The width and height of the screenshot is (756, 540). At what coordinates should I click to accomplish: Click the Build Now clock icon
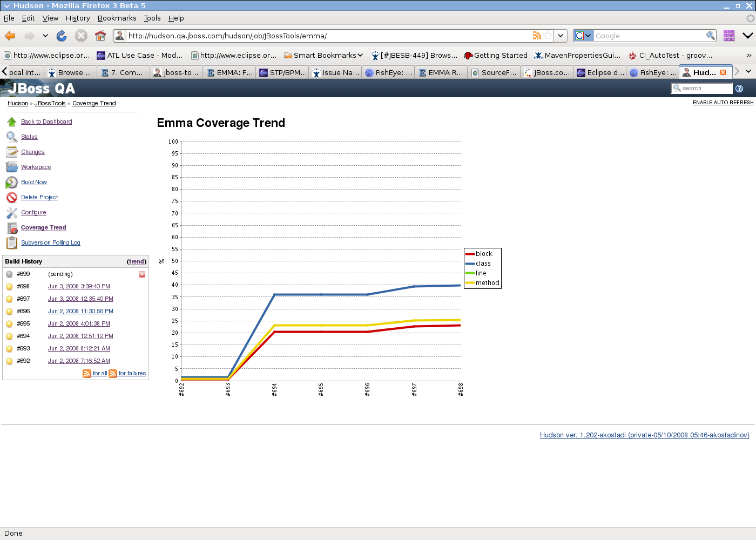pyautogui.click(x=12, y=182)
